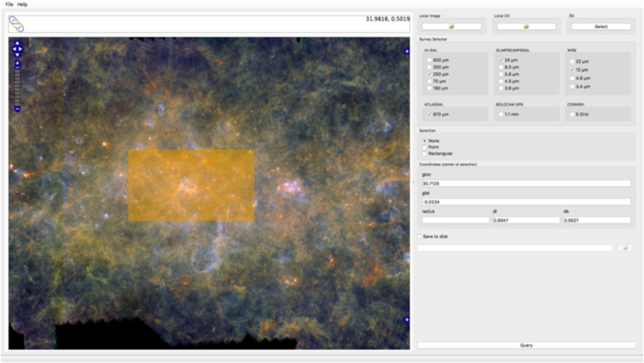644x363 pixels.
Task: Enable WISE 22 µm survey
Action: (x=572, y=61)
